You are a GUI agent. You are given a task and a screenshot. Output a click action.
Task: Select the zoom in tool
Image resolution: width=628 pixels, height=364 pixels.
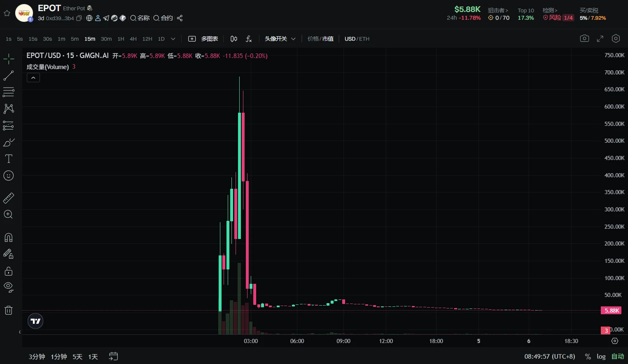pyautogui.click(x=9, y=214)
